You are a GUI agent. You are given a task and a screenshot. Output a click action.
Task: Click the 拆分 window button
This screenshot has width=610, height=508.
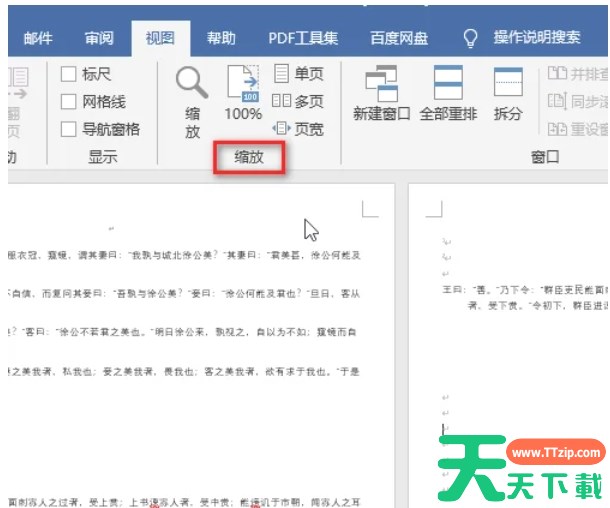(508, 93)
